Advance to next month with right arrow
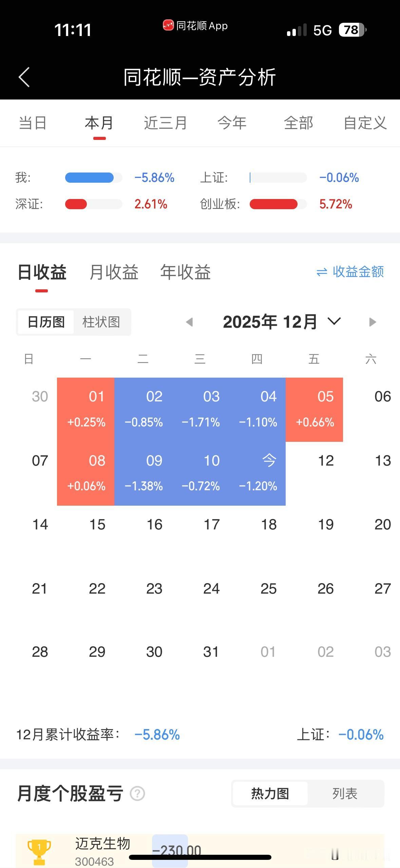The image size is (400, 868). coord(372,322)
